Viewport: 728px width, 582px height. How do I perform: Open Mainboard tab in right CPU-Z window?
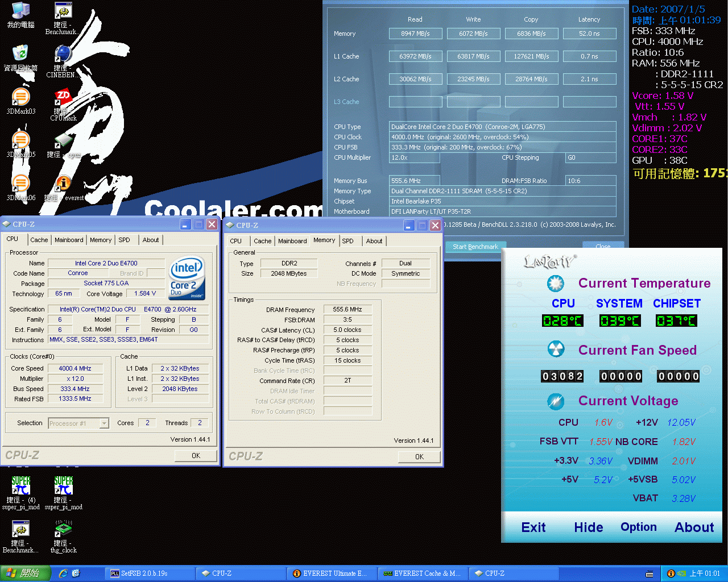click(292, 241)
